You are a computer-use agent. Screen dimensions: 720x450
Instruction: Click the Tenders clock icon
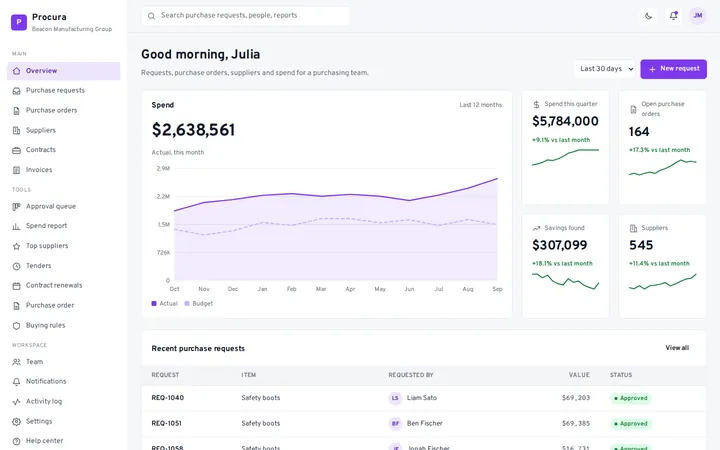point(17,266)
